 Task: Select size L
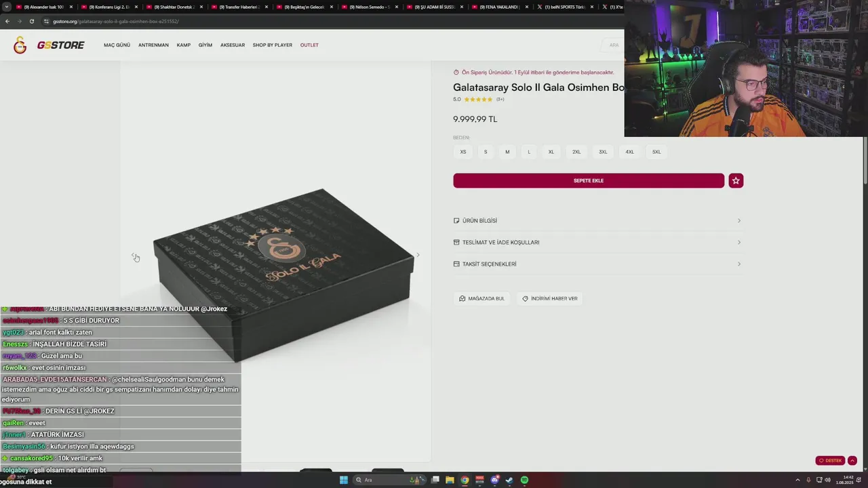pyautogui.click(x=529, y=152)
